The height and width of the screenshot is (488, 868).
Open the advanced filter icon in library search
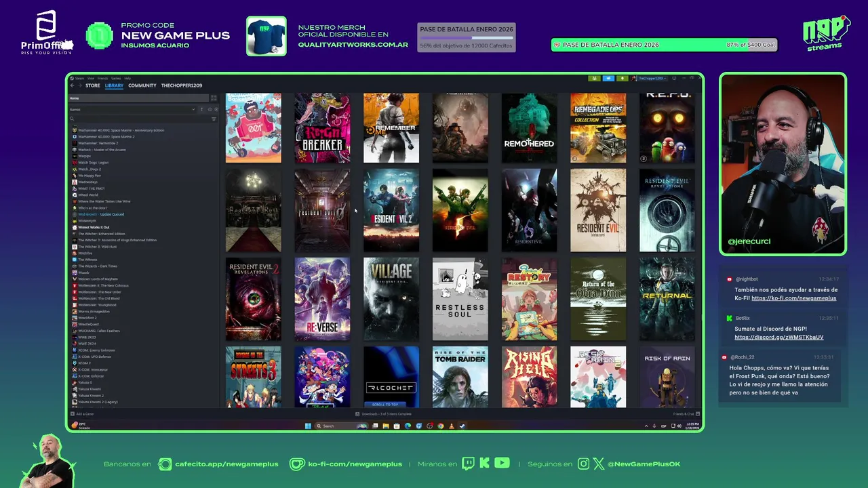(x=214, y=119)
